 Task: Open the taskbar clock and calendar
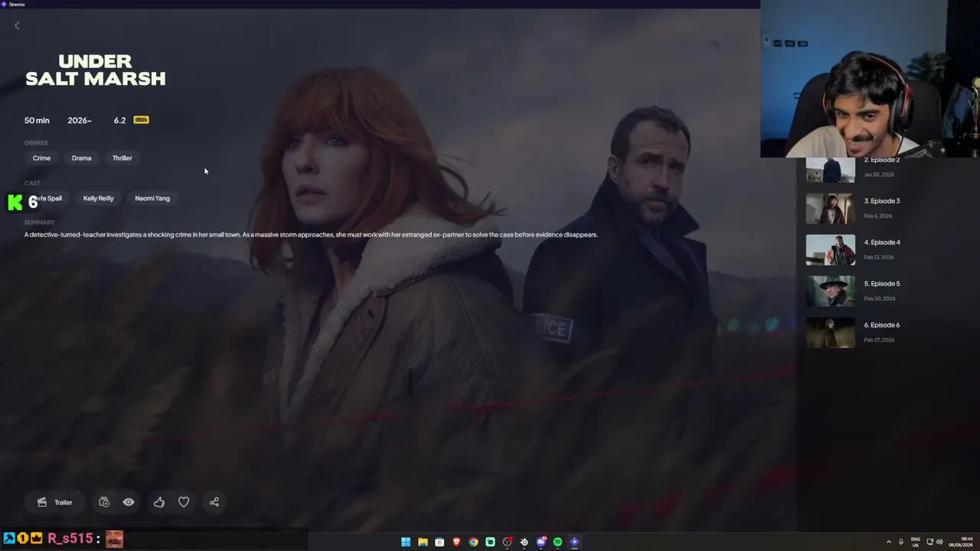[961, 542]
